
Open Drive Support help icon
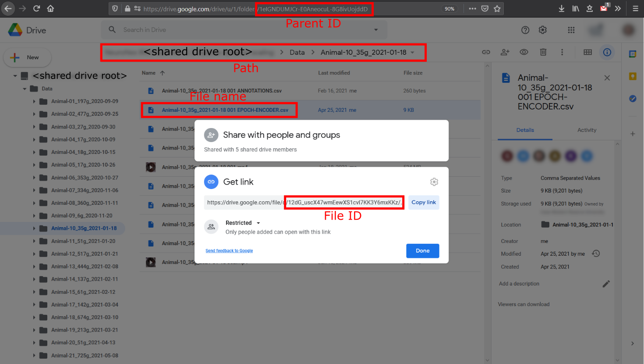click(x=525, y=30)
